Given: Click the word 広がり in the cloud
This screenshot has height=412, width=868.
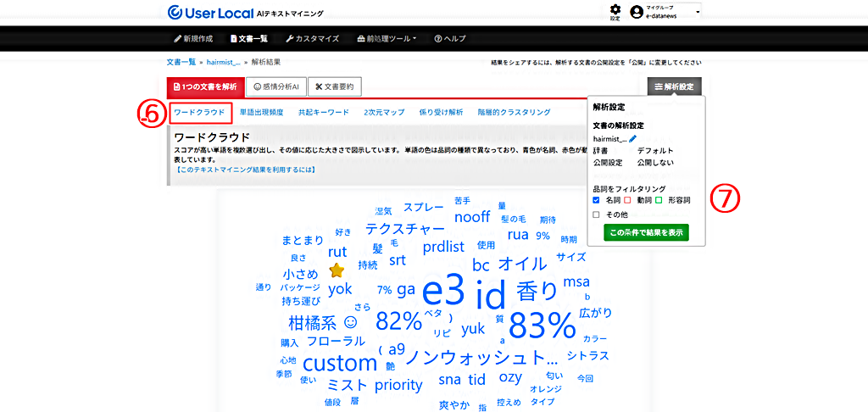Looking at the screenshot, I should [596, 313].
